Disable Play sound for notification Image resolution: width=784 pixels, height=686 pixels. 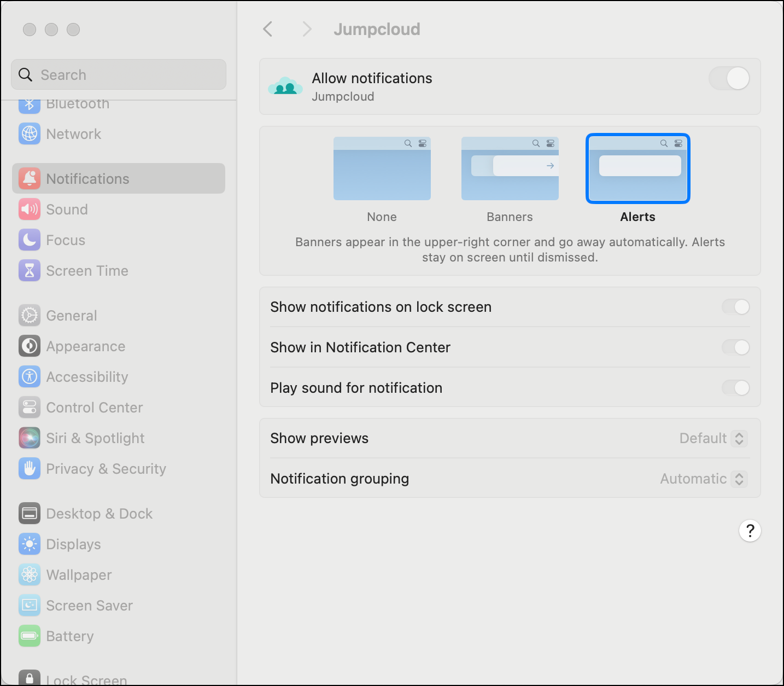coord(735,388)
